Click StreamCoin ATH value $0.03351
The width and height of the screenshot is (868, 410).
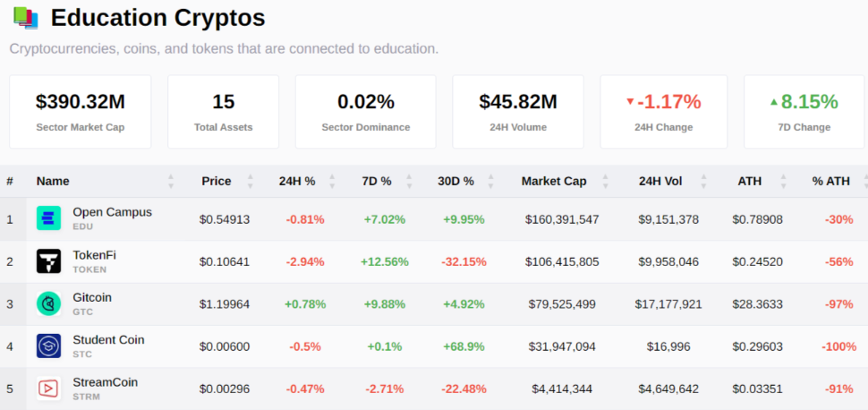pos(757,389)
